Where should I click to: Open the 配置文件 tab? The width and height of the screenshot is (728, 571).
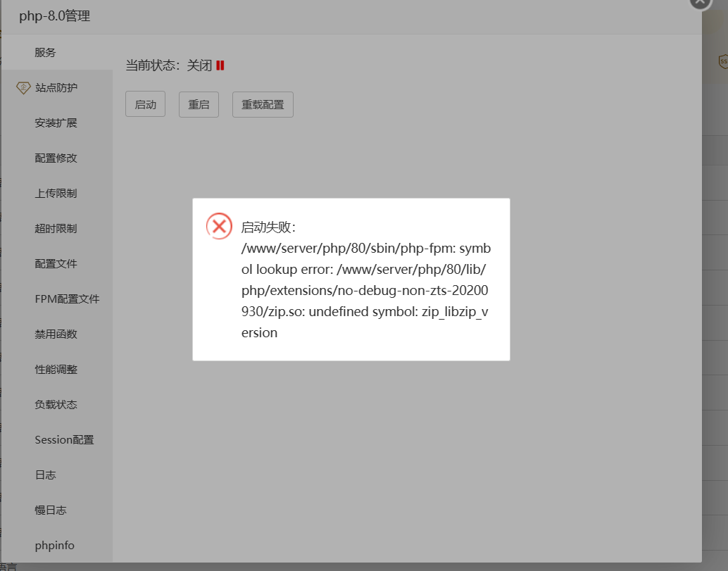click(x=56, y=264)
